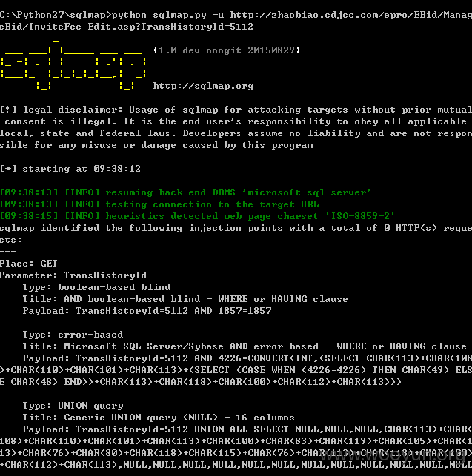Click 'legal disclaimer' warning line

click(236, 110)
